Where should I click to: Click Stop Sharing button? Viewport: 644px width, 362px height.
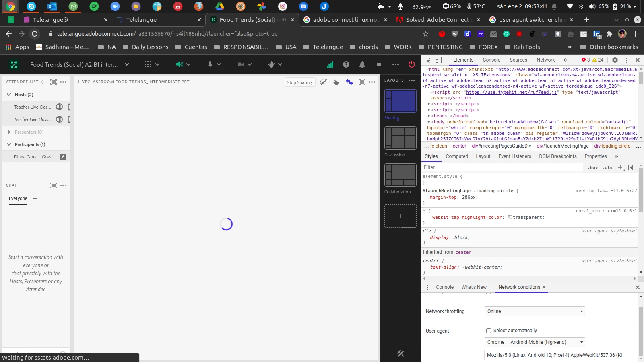(299, 82)
